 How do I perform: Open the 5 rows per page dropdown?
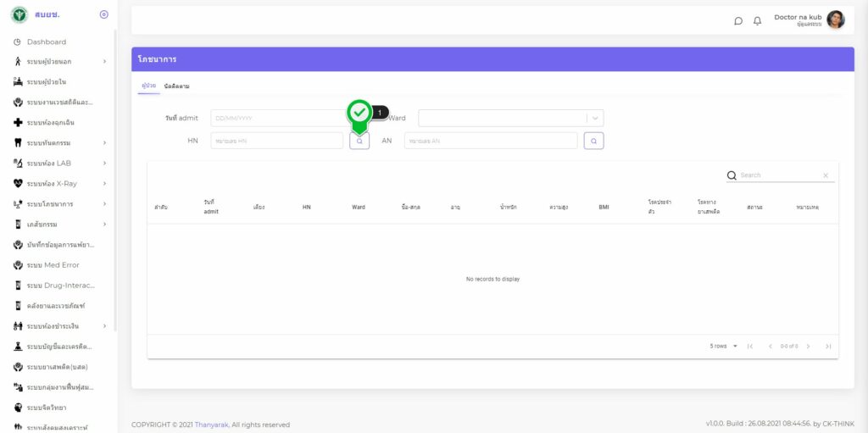(x=723, y=346)
